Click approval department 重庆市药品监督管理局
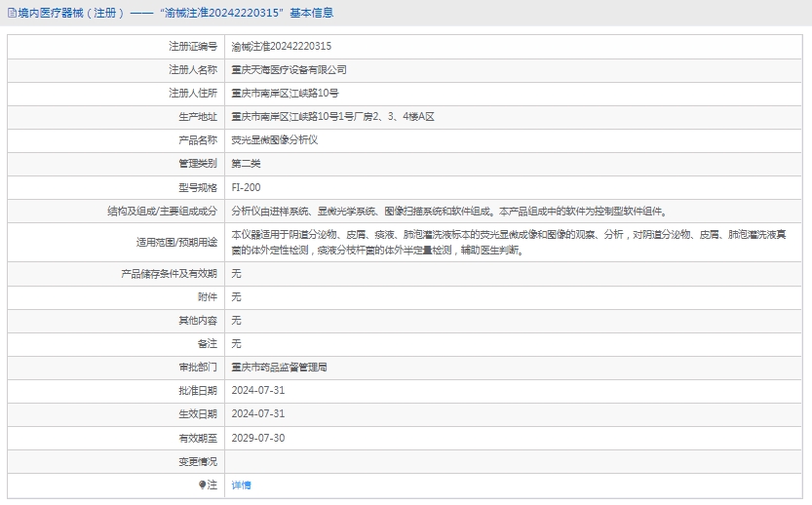The height and width of the screenshot is (505, 812). tap(279, 367)
